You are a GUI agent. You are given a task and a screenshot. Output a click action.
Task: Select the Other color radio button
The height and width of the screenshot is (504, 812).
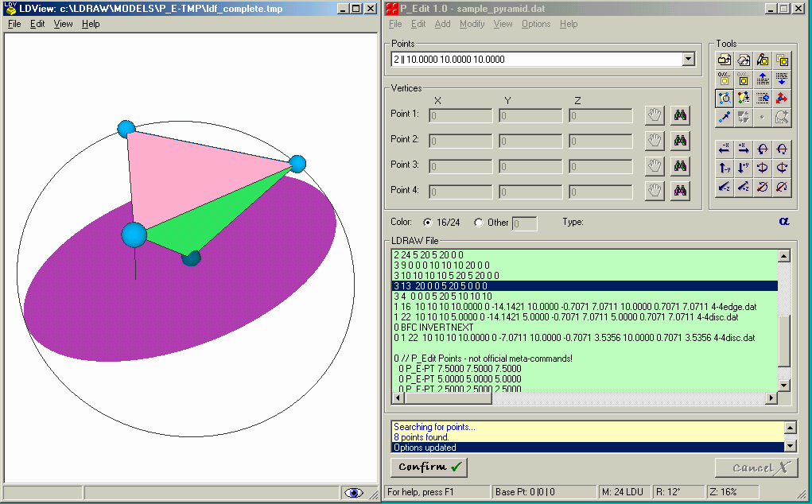coord(479,223)
